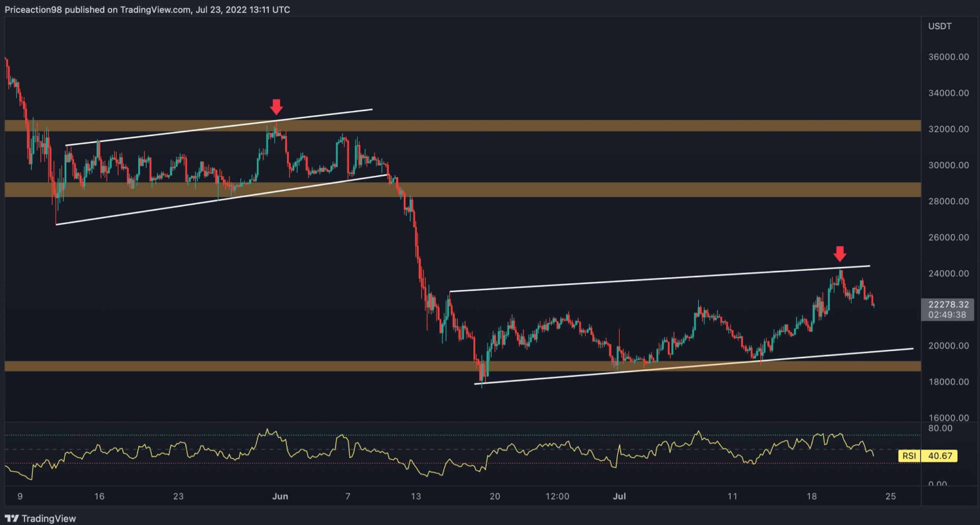Click the 32000.00 price axis label
Screen dimensions: 980x525
pyautogui.click(x=949, y=129)
